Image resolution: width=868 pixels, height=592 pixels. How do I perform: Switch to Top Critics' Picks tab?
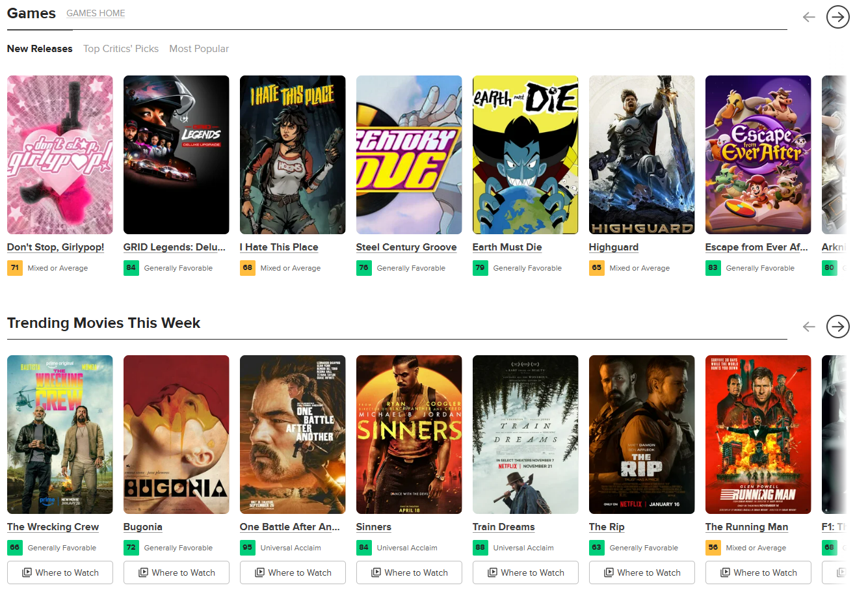click(121, 49)
